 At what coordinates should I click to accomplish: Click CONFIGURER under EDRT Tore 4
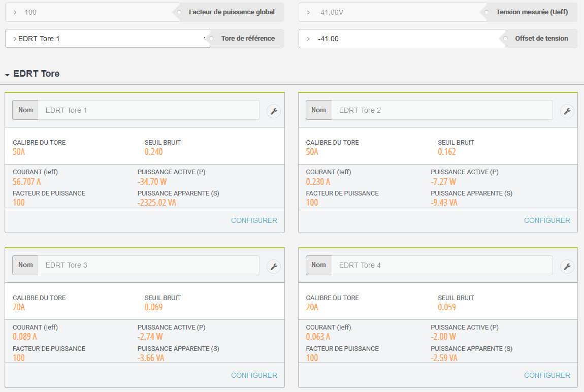(x=547, y=375)
